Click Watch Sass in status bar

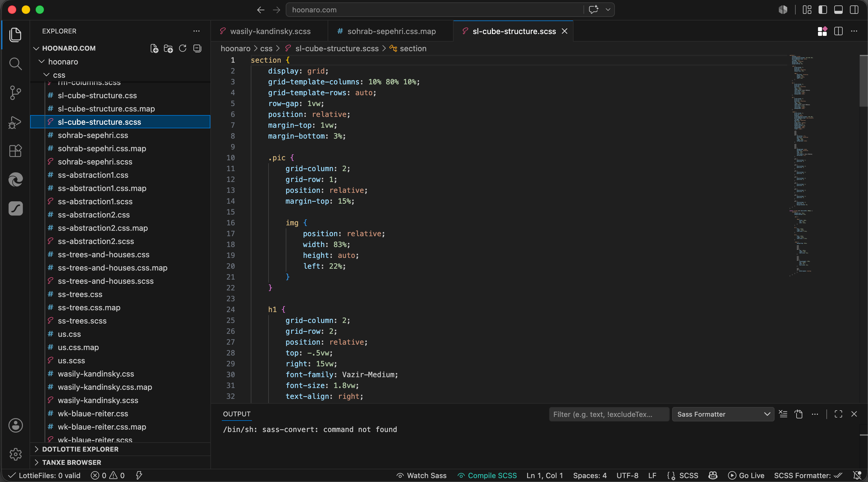(x=422, y=475)
